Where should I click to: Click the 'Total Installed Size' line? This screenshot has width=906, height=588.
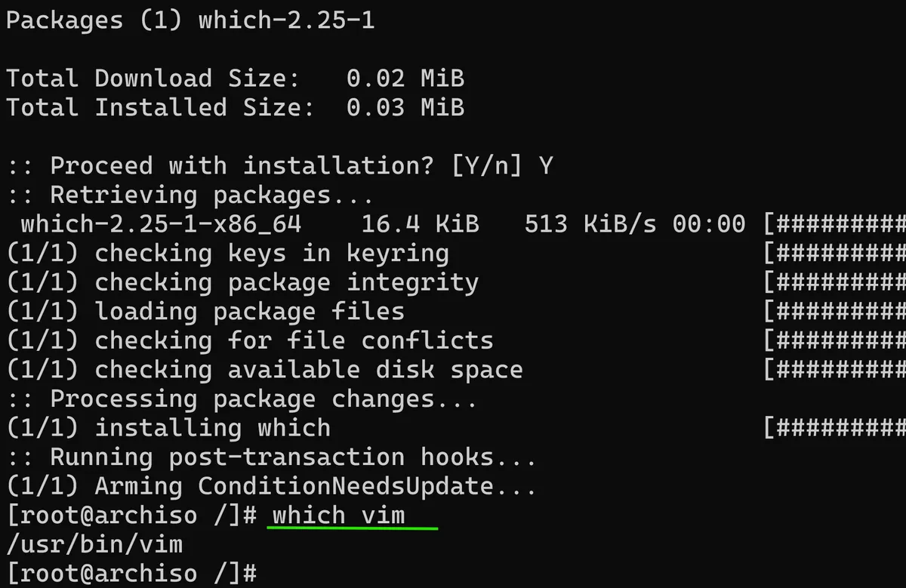[235, 107]
